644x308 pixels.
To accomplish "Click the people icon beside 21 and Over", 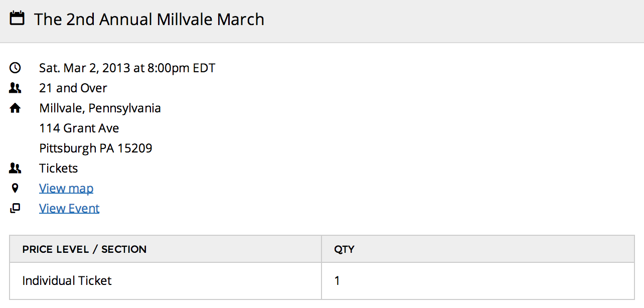I will (x=16, y=88).
